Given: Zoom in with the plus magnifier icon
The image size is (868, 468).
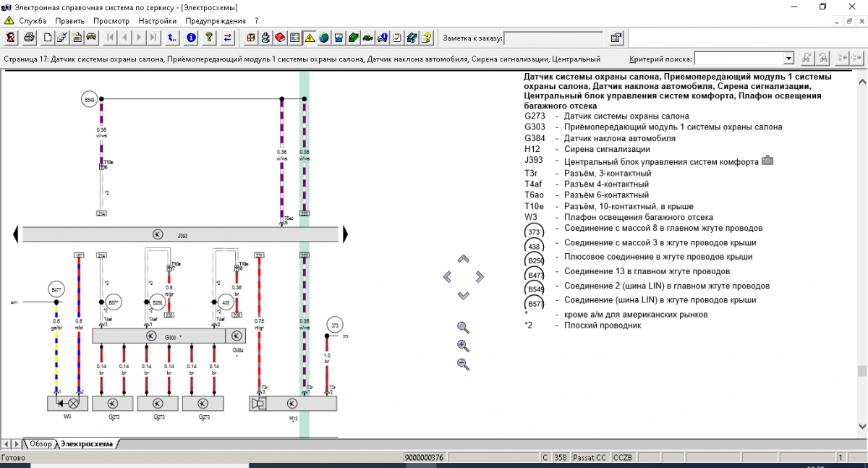Looking at the screenshot, I should [x=464, y=346].
